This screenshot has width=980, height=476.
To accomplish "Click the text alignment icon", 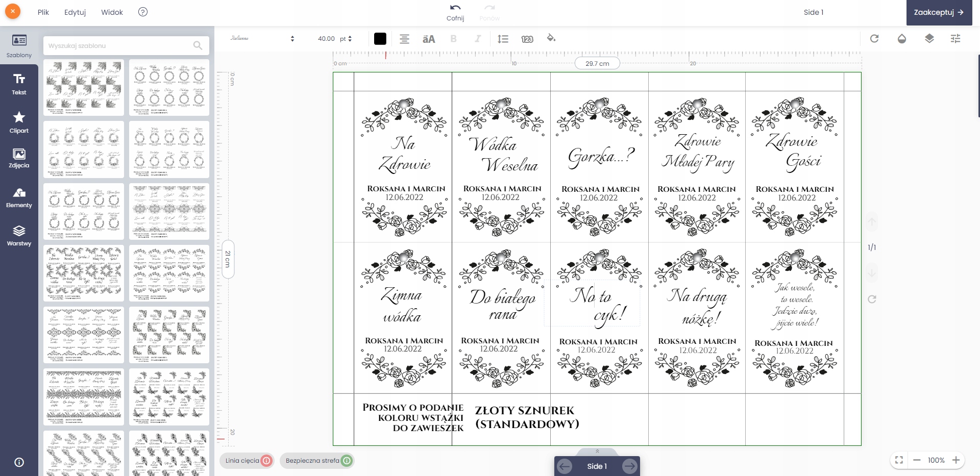I will coord(404,39).
